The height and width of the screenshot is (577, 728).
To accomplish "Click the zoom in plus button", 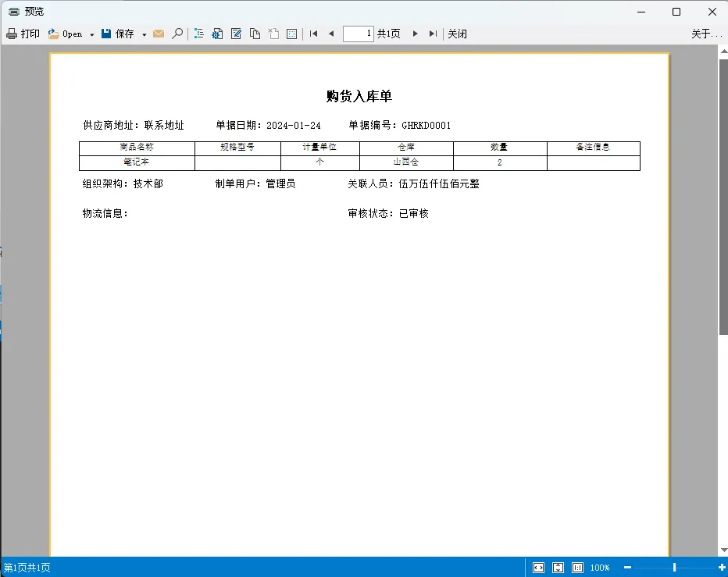I will tap(722, 568).
